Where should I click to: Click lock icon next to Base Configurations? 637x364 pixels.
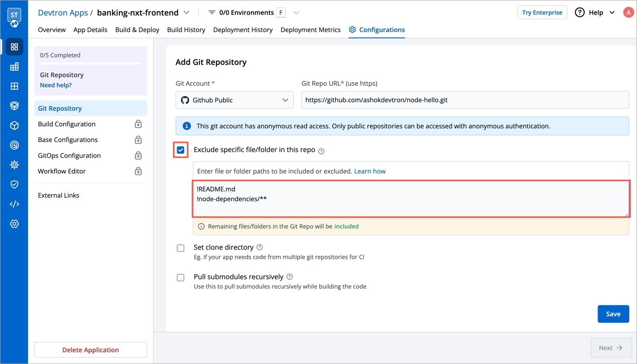[x=138, y=140]
